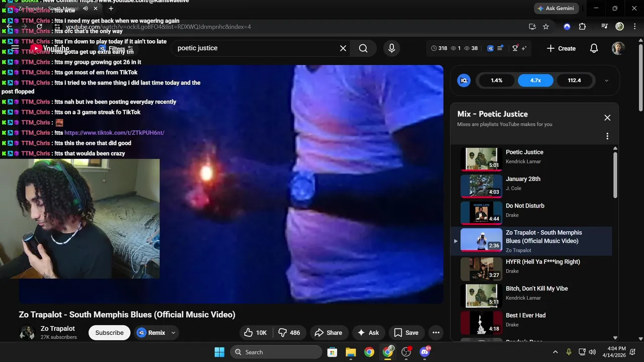Click the vidIQ logo in header stats bar
The image size is (644, 362).
[x=491, y=48]
